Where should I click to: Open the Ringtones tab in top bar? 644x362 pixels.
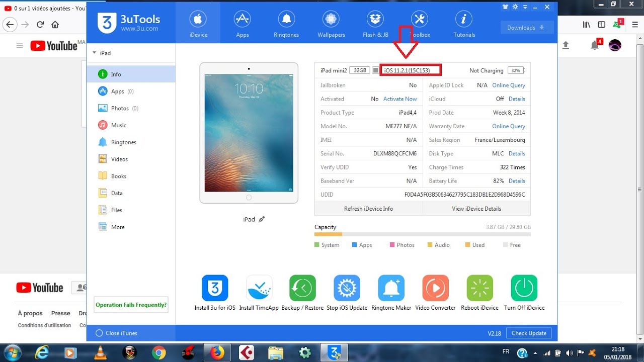tap(286, 23)
